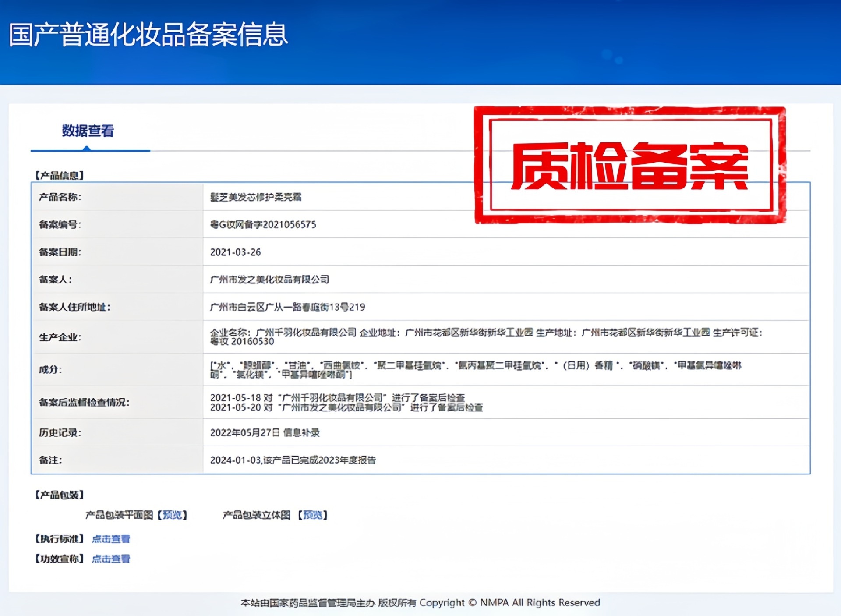Screen dimensions: 841x616
Task: Click 点击查看 next to 执行标准
Action: (x=111, y=539)
